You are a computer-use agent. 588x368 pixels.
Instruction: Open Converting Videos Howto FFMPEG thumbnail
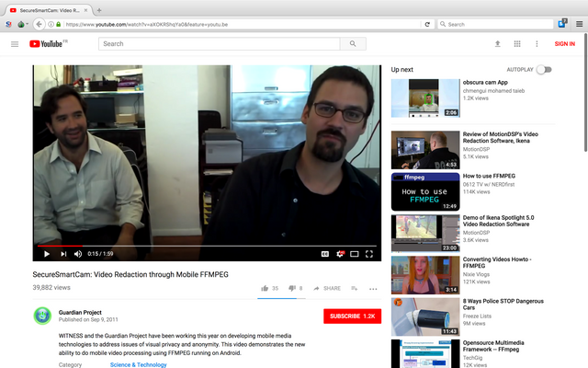coord(425,275)
